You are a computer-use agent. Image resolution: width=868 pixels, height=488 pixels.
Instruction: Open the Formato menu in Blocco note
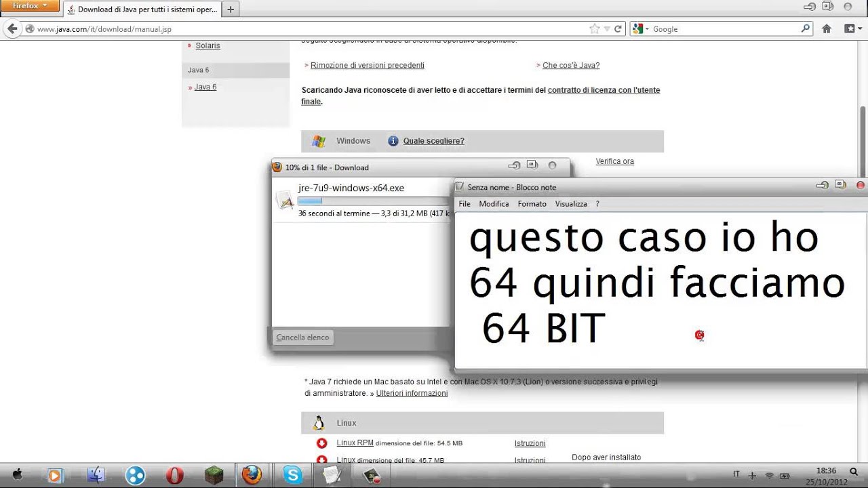532,204
